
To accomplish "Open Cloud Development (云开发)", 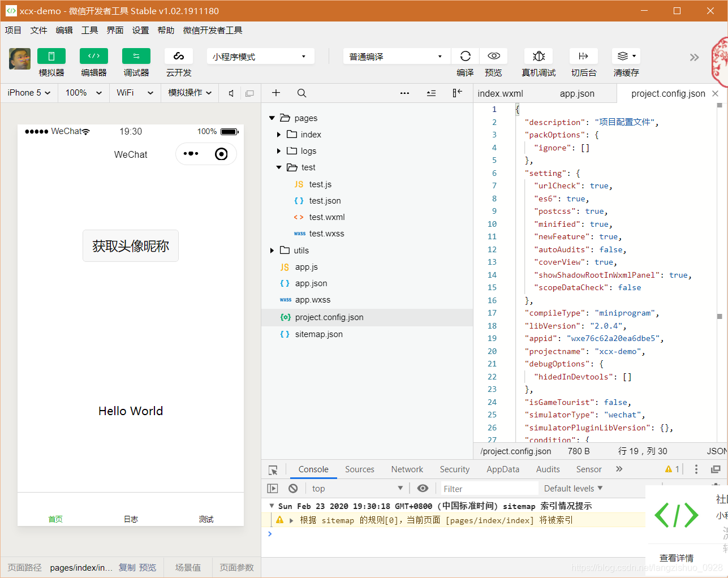I will point(179,56).
